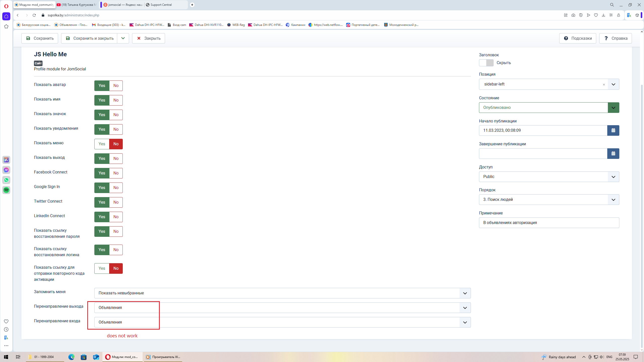Image resolution: width=644 pixels, height=362 pixels.
Task: Open the Opera history clock sidebar icon
Action: [x=6, y=329]
